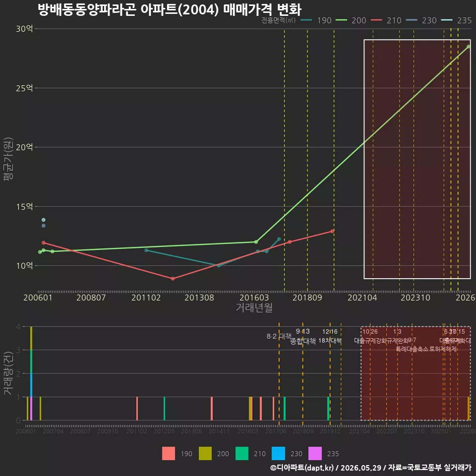Viewport: 476px width, 476px height.
Task: Click the chart title 방배동동양파라곤 아파트(2004) 매매가격 변화
Action: click(x=170, y=9)
